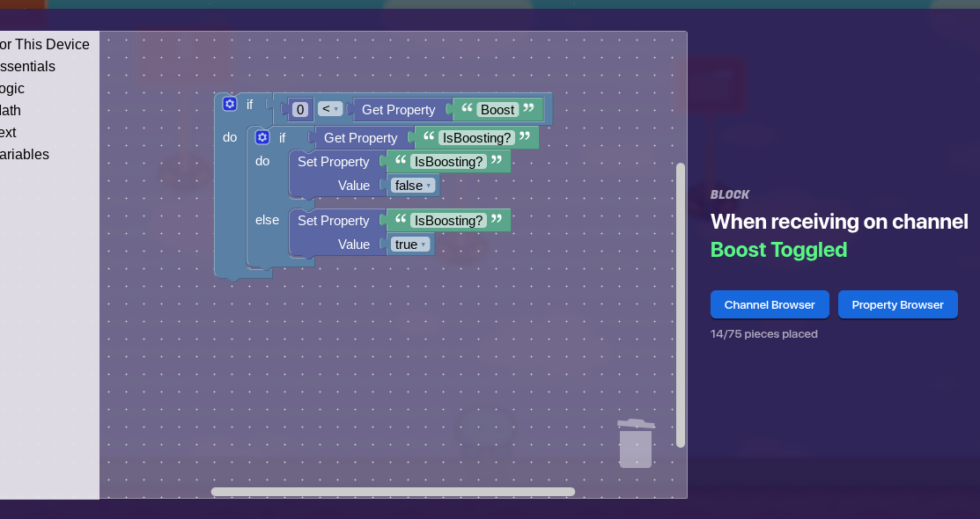Edit the number 0 field
Screen dimensions: 980x519
pyautogui.click(x=300, y=110)
